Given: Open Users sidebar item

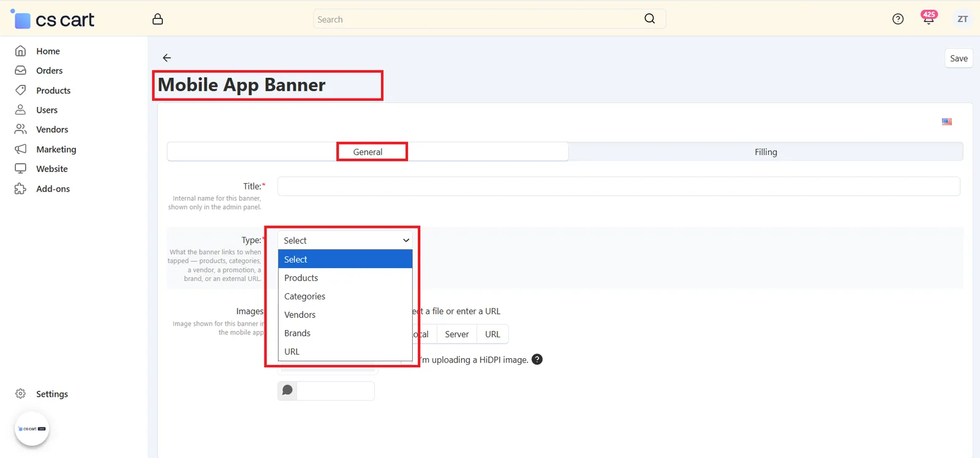Looking at the screenshot, I should [47, 110].
